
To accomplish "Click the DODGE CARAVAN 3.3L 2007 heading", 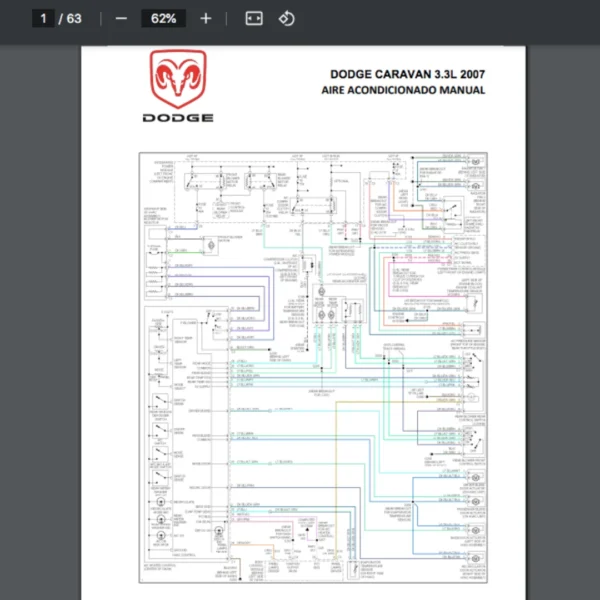I will pyautogui.click(x=408, y=74).
